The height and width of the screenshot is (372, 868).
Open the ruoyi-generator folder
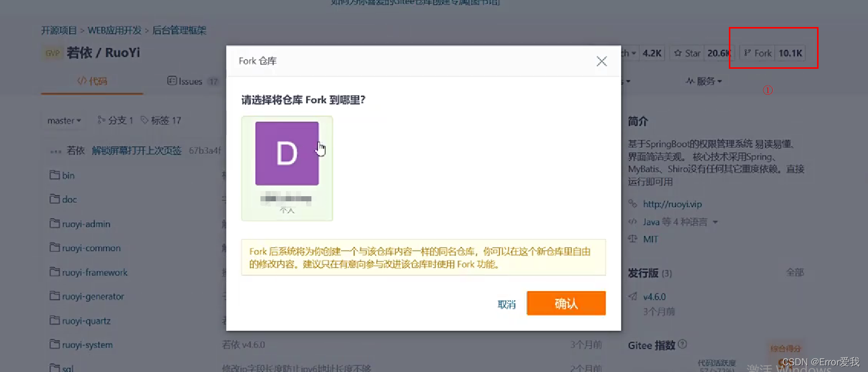pyautogui.click(x=93, y=297)
